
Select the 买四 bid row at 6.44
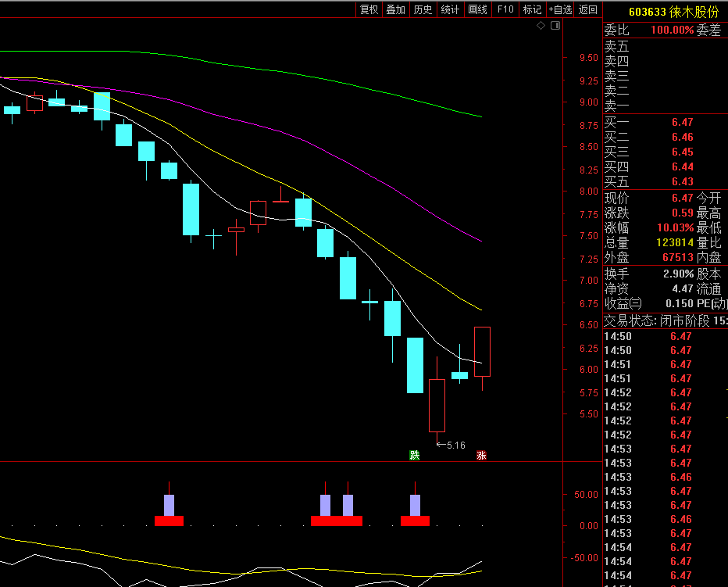pyautogui.click(x=666, y=166)
